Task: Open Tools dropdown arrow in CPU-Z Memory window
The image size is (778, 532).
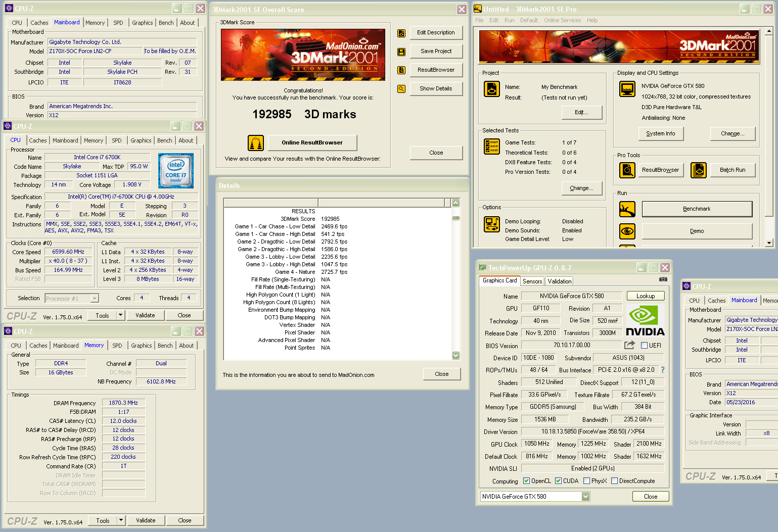Action: (x=121, y=520)
